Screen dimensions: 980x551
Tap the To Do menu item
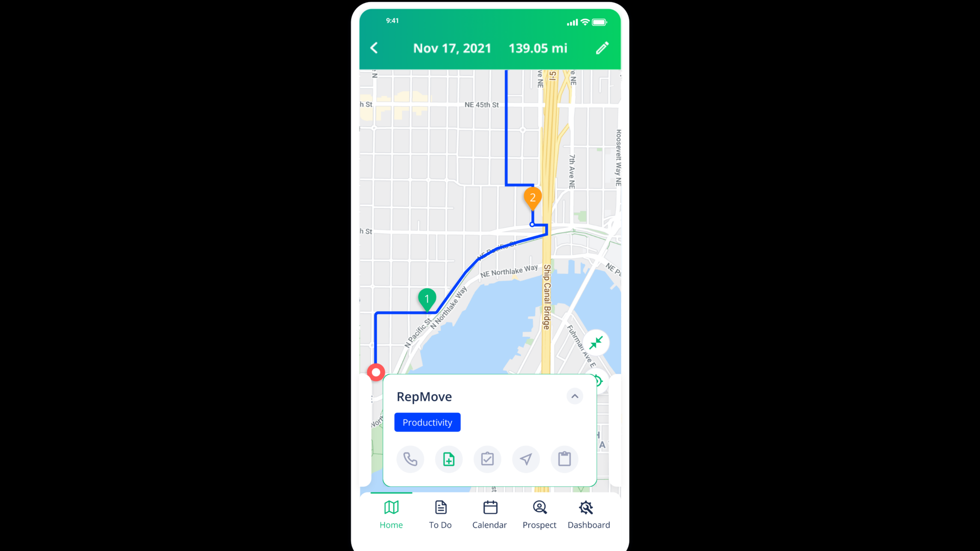point(440,515)
